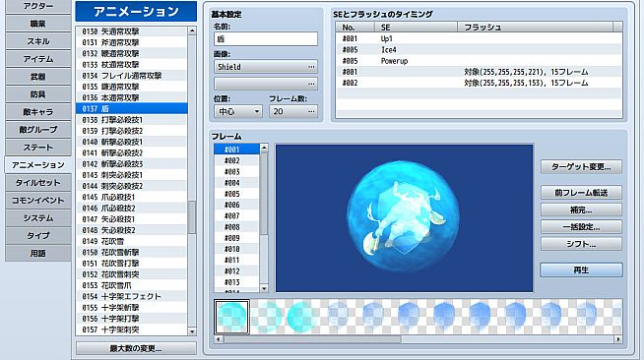The image size is (644, 360).
Task: Select animation 0134 フレイル通常攻撃
Action: coord(131,76)
